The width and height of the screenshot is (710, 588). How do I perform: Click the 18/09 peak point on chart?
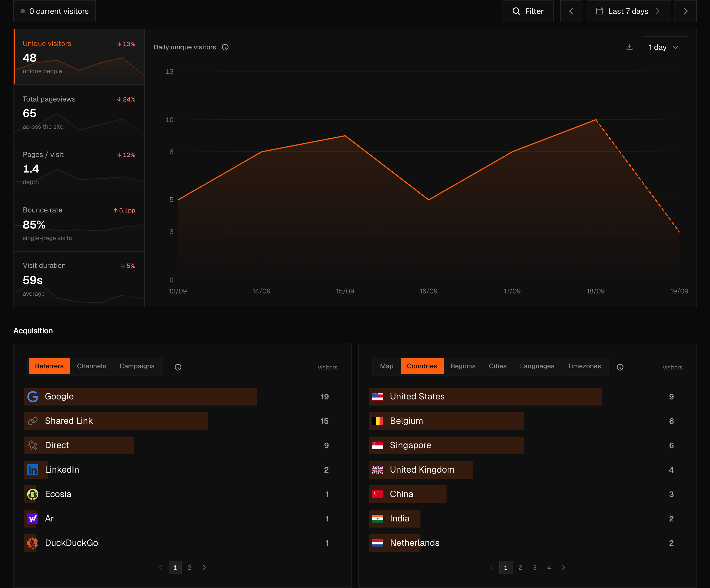(x=596, y=120)
